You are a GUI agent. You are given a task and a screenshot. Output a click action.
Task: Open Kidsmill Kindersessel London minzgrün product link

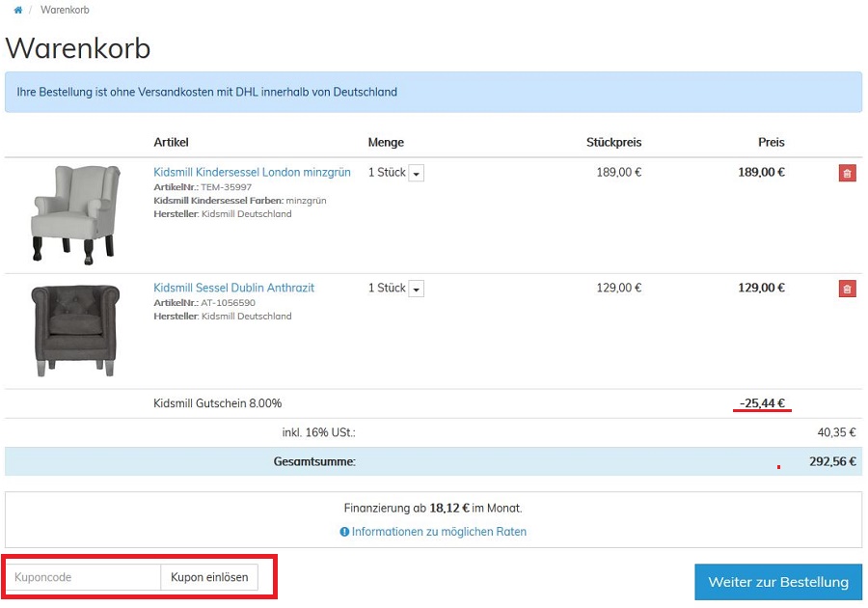click(x=252, y=172)
